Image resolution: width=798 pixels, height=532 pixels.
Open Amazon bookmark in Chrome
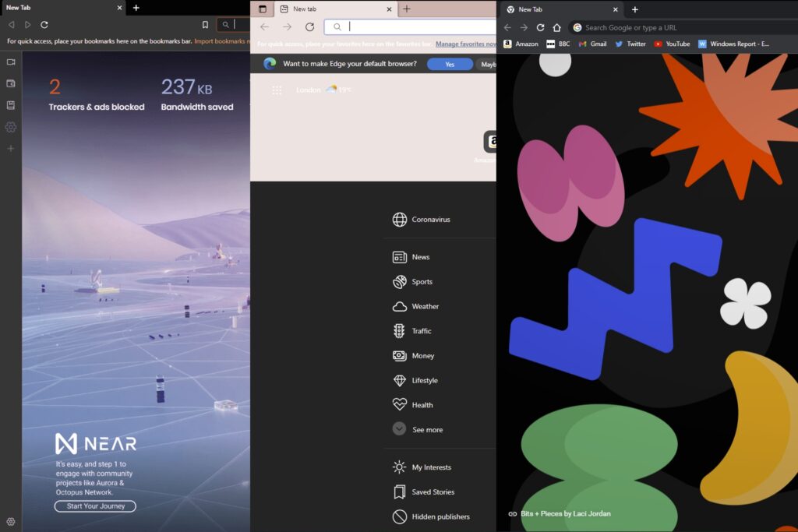pos(521,44)
